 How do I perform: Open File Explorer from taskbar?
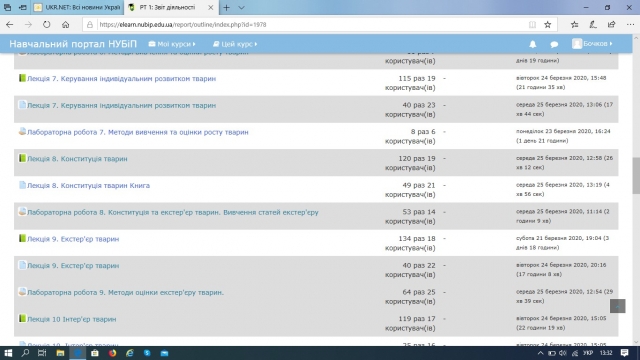tap(60, 353)
